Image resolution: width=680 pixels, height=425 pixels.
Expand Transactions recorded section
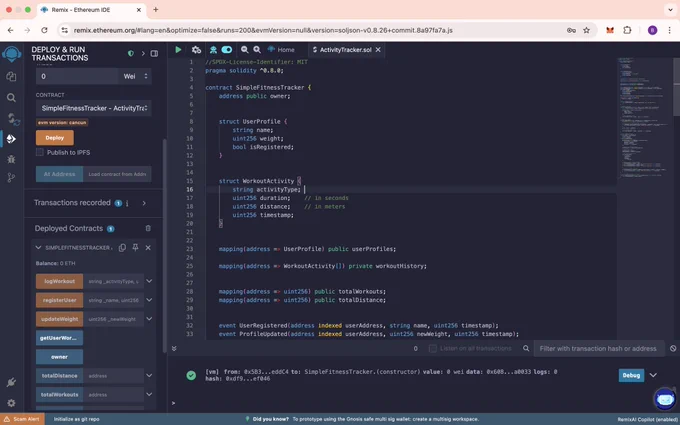point(144,203)
